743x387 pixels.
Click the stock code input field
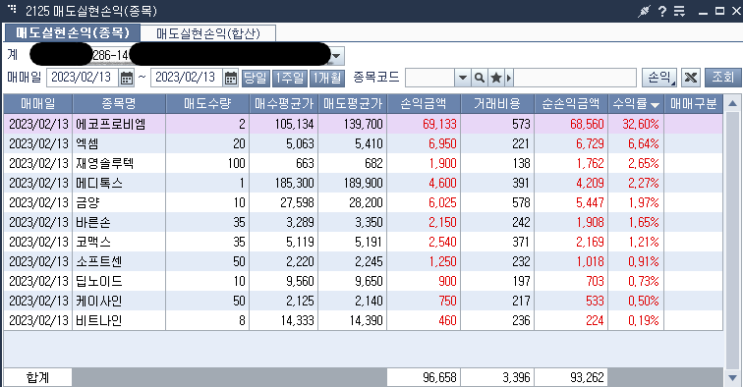tap(430, 78)
